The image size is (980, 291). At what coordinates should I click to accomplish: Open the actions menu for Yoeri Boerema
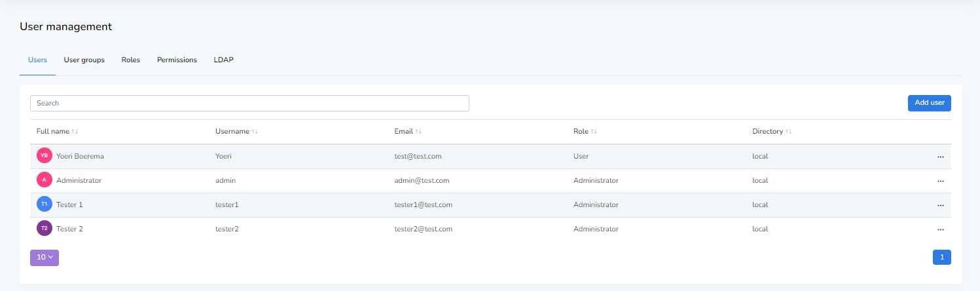(x=940, y=157)
